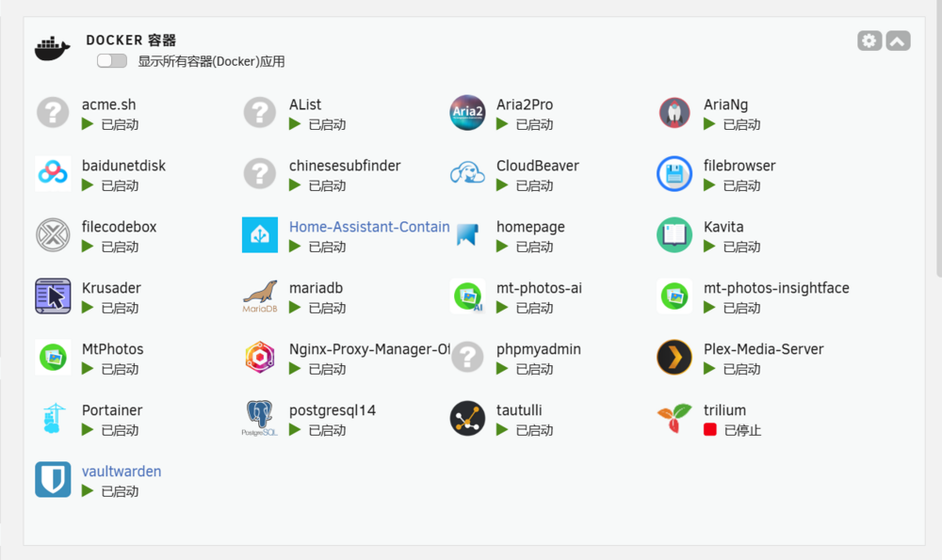Viewport: 942px width, 560px height.
Task: Toggle show all Docker container apps switch
Action: click(112, 60)
